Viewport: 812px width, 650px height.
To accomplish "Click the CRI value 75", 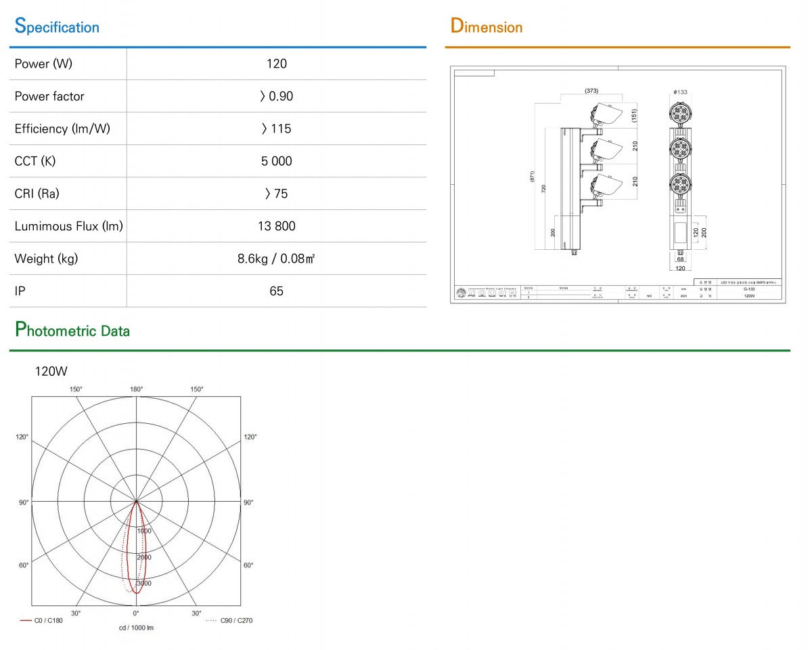I will click(277, 194).
